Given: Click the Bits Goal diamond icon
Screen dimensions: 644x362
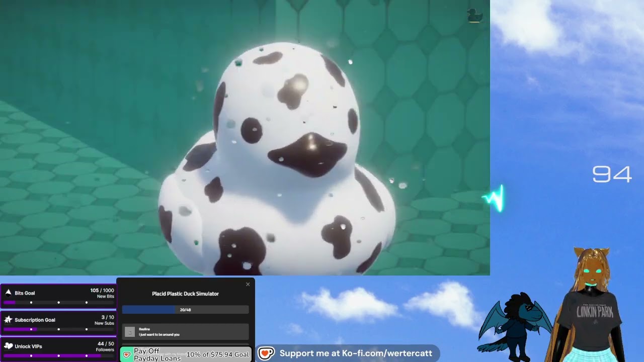Looking at the screenshot, I should [x=8, y=293].
